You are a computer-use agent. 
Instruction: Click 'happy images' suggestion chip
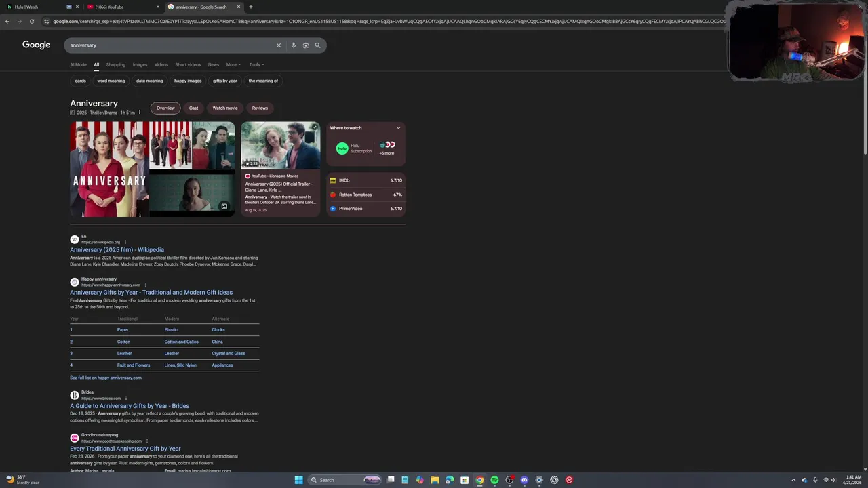click(188, 81)
